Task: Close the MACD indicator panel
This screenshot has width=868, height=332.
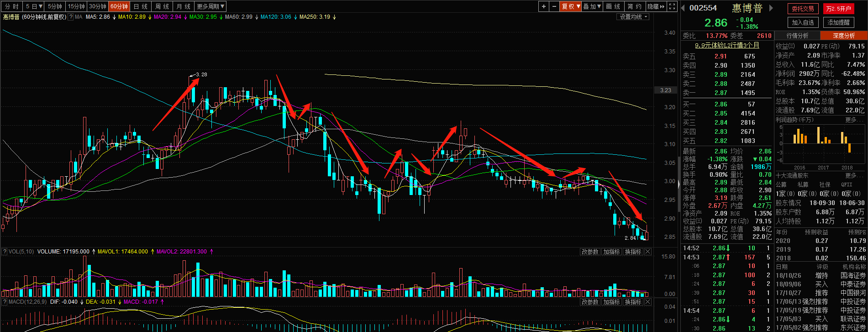Action: point(647,302)
